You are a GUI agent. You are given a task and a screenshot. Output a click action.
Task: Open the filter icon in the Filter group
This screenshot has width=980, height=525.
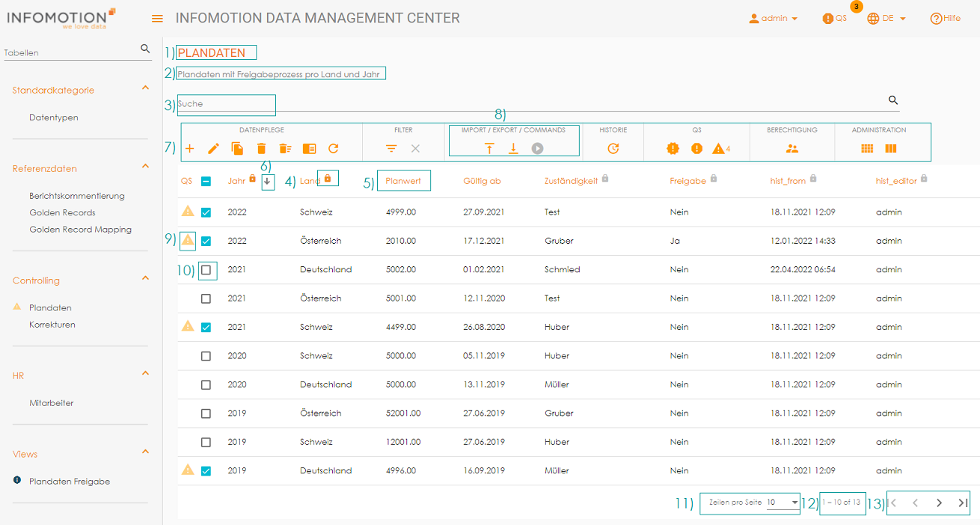391,149
